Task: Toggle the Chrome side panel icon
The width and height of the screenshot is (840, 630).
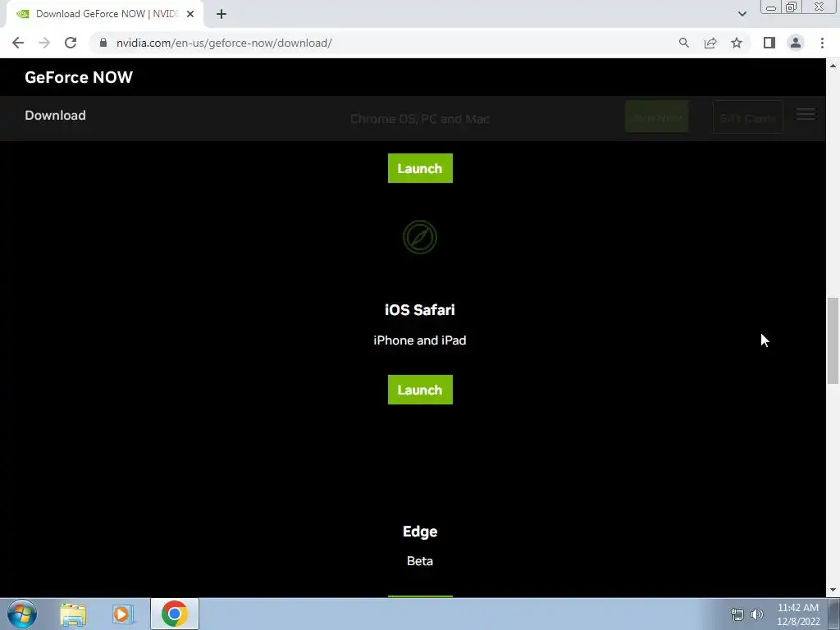Action: pos(769,43)
